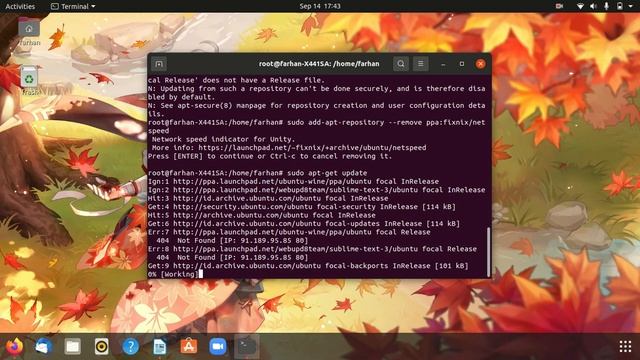Click the microphone indicator in the top bar
The image size is (640, 360).
[x=606, y=6]
